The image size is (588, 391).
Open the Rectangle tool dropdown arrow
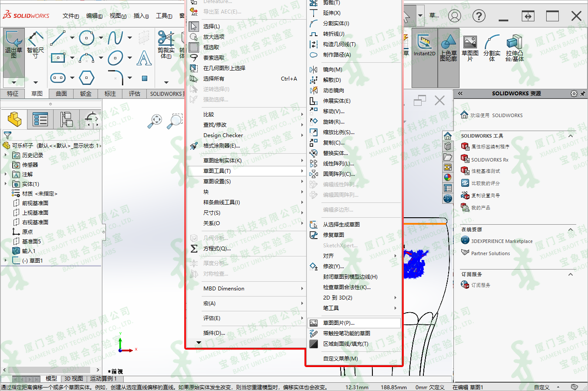click(x=72, y=57)
